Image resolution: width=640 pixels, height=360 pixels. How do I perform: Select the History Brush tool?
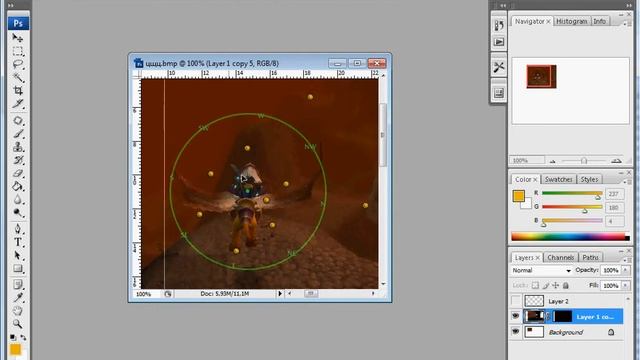(x=18, y=160)
